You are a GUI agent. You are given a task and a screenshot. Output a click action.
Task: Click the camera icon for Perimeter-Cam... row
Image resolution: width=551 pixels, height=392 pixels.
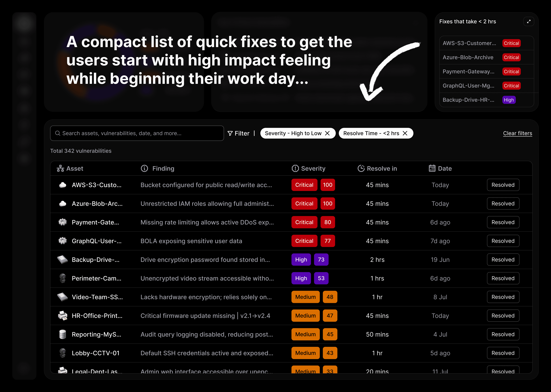(63, 278)
